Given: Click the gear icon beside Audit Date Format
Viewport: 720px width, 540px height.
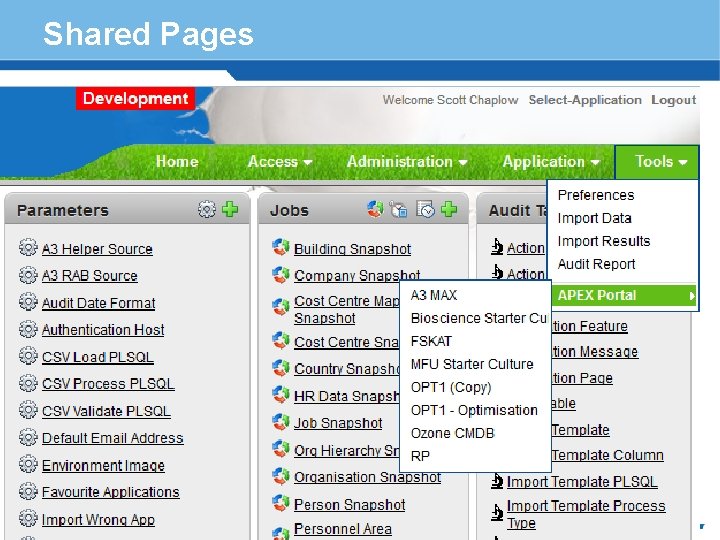Looking at the screenshot, I should pyautogui.click(x=28, y=302).
